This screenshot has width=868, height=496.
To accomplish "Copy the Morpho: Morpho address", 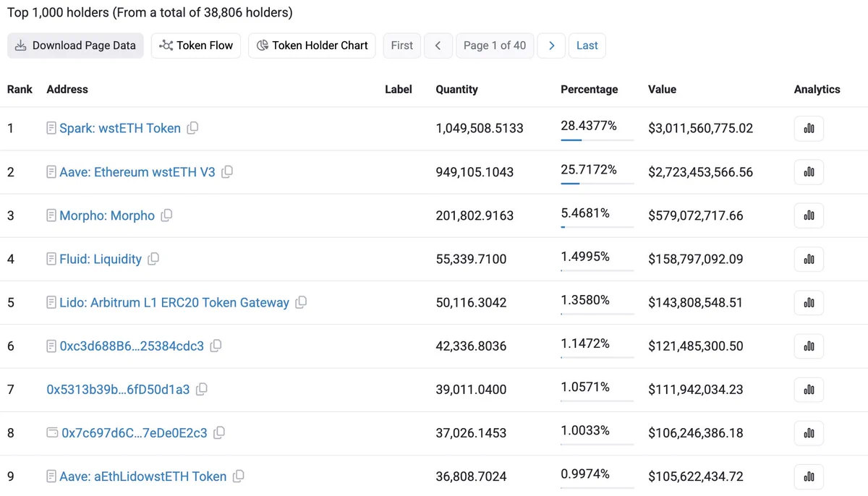I will (x=166, y=215).
